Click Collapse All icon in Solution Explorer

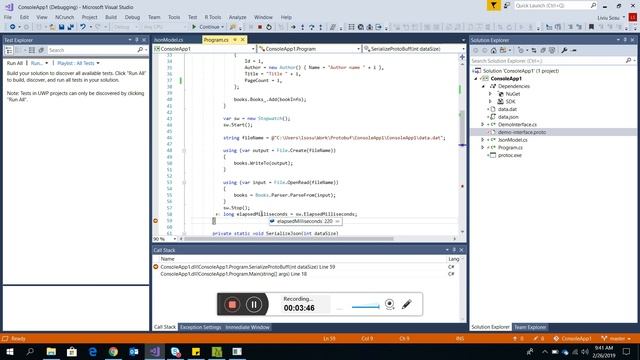pos(543,50)
